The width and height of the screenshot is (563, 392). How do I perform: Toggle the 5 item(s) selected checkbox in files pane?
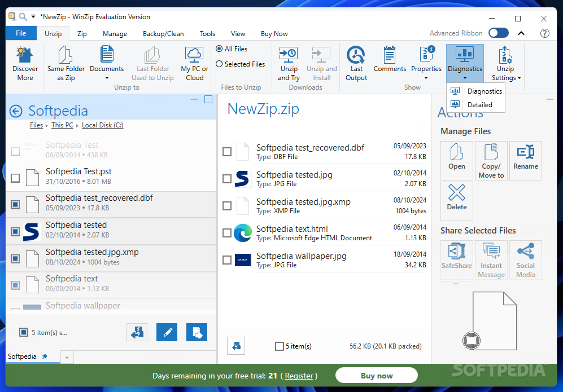(x=24, y=332)
